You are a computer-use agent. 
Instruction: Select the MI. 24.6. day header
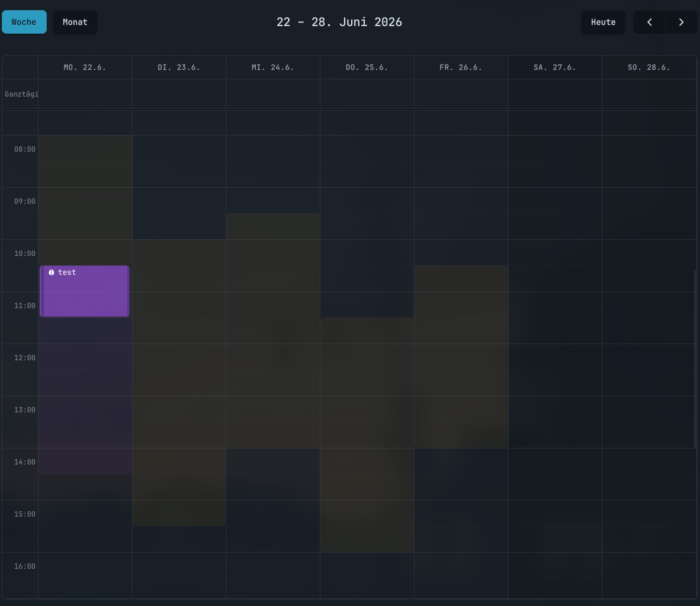tap(273, 68)
